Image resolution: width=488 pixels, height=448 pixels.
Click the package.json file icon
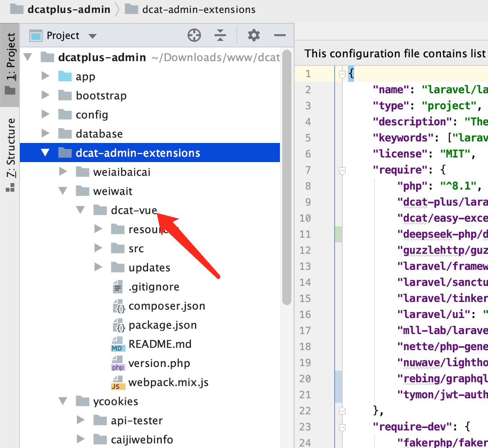coord(119,325)
